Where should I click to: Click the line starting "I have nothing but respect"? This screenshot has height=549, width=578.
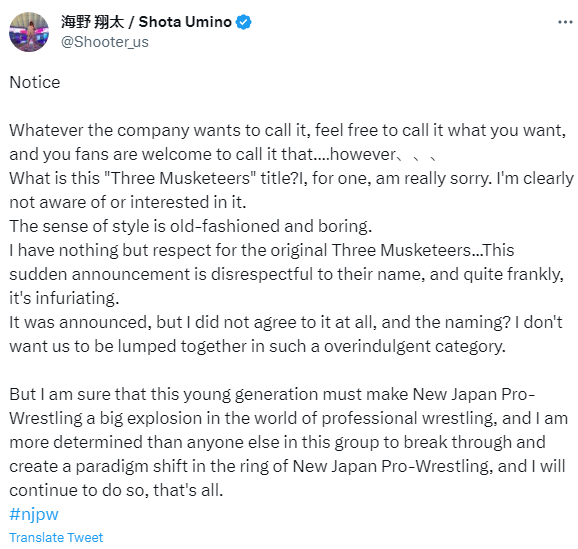(x=262, y=250)
